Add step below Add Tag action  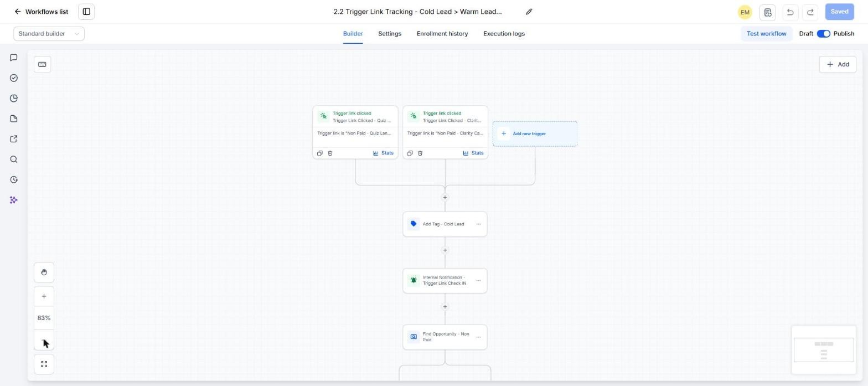coord(445,250)
